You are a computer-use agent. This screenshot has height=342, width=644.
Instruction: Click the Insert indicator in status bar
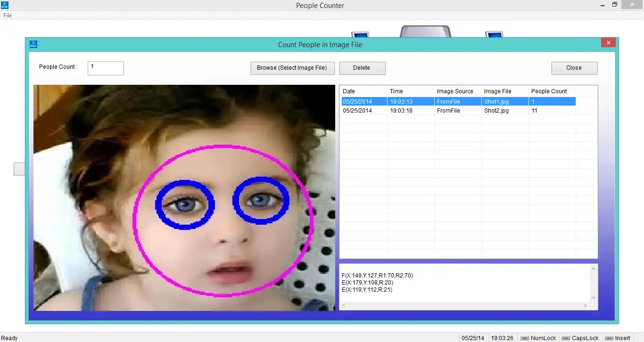click(618, 338)
